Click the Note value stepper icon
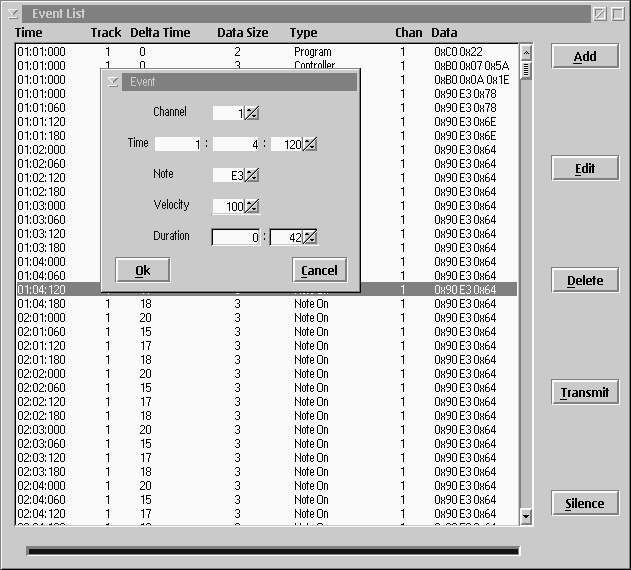Viewport: 631px width, 570px height. coord(252,175)
